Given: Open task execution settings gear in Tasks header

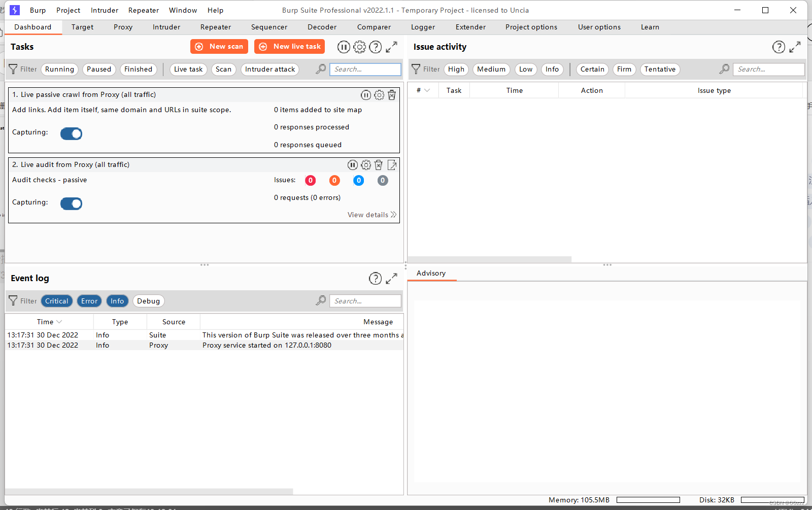Looking at the screenshot, I should point(359,47).
